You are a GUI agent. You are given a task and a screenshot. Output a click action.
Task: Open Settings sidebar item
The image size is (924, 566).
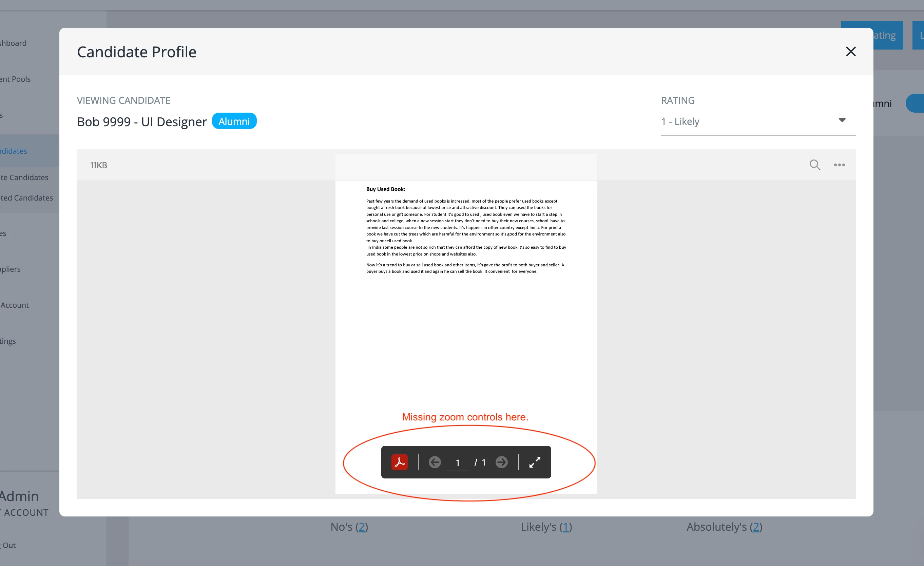coord(8,341)
